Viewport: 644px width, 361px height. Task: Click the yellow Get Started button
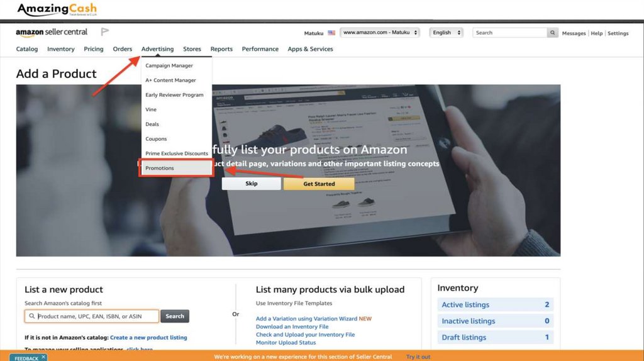(319, 184)
